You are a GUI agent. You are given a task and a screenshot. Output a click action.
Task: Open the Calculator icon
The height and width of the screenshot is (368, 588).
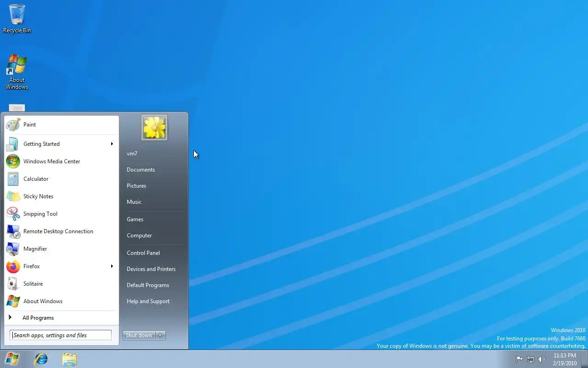tap(13, 179)
